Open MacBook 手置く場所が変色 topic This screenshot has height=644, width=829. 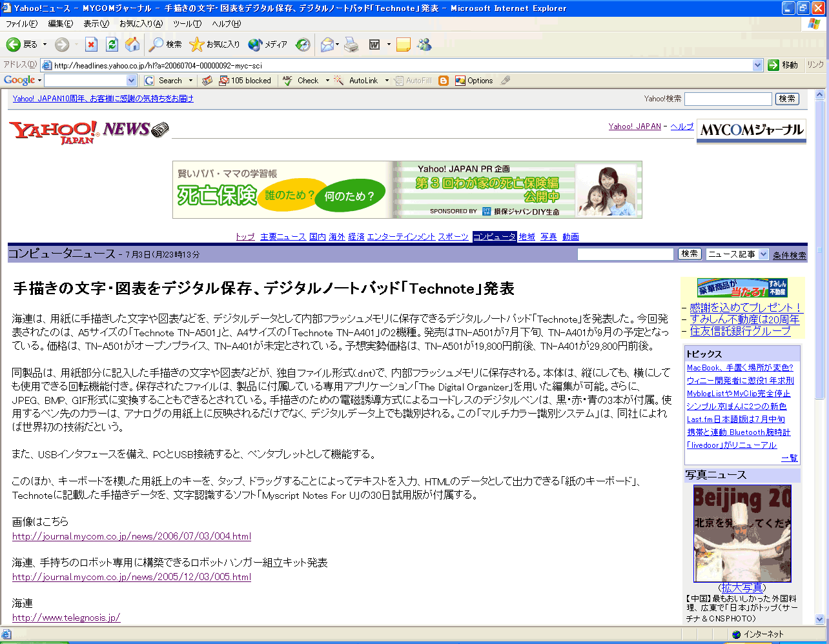tap(740, 368)
